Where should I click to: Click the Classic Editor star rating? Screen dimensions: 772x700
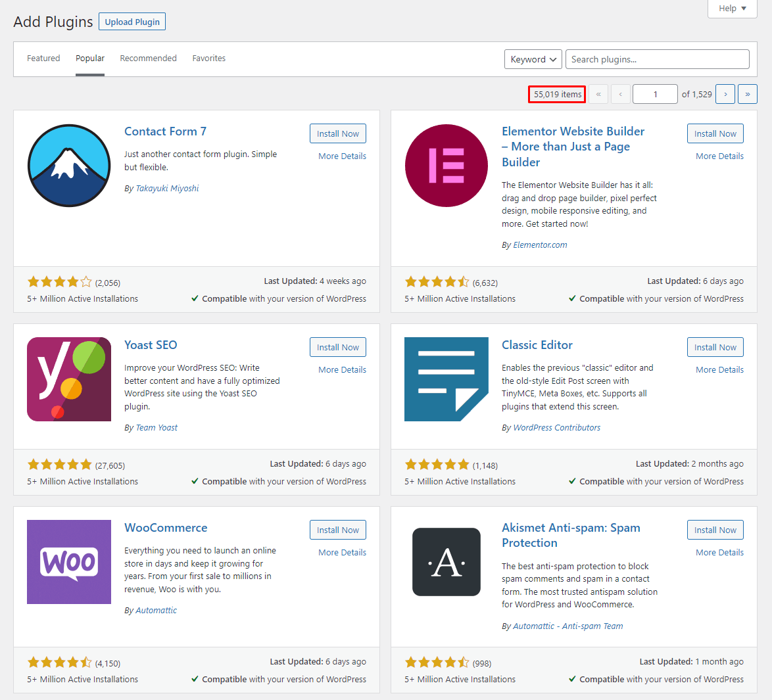tap(437, 465)
